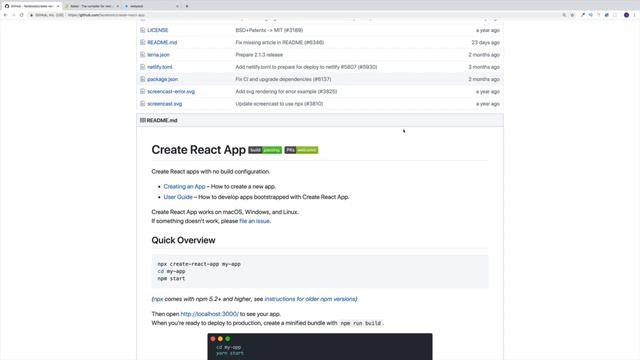Open 'instructions for older npm versions' link
Image resolution: width=640 pixels, height=360 pixels.
[x=310, y=299]
